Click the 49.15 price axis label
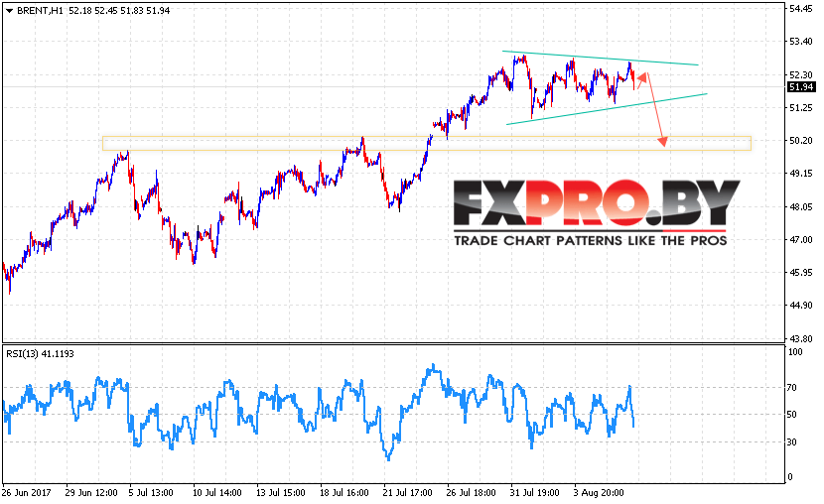This screenshot has width=824, height=504. coord(800,174)
